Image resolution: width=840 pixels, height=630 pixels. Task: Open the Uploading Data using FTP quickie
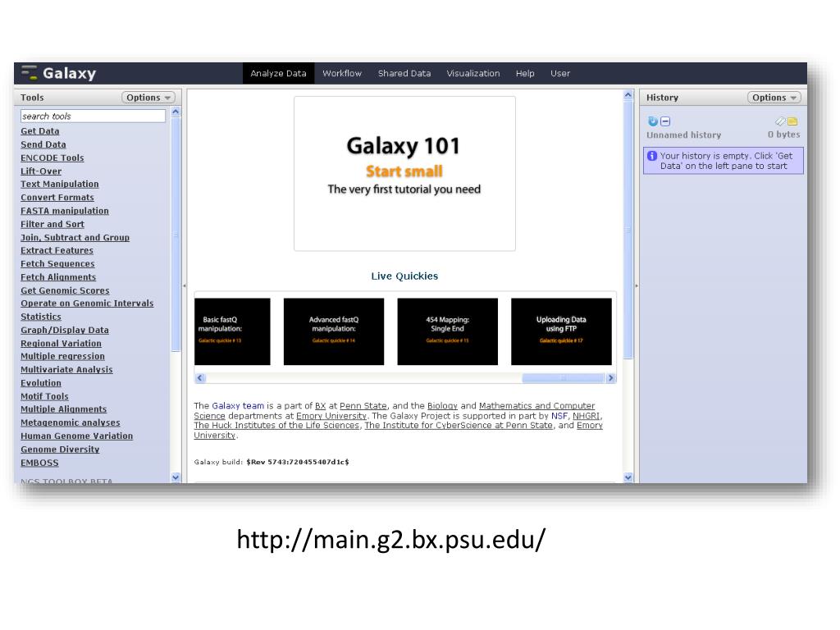point(561,331)
